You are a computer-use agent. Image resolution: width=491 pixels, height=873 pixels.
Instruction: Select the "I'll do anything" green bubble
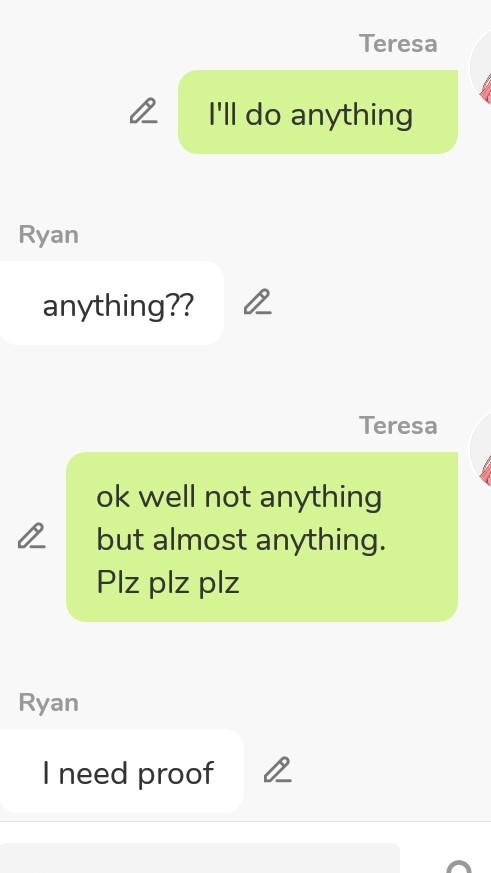point(318,112)
